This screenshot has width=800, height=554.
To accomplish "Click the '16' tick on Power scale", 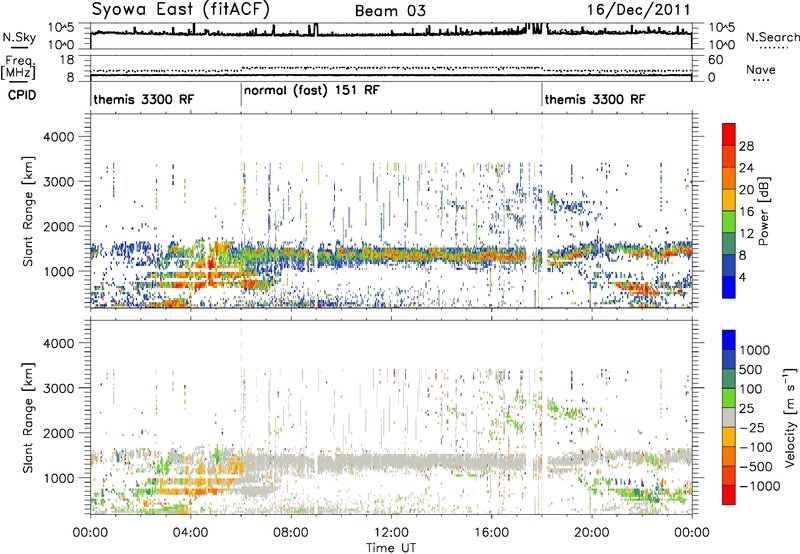I will coord(746,212).
